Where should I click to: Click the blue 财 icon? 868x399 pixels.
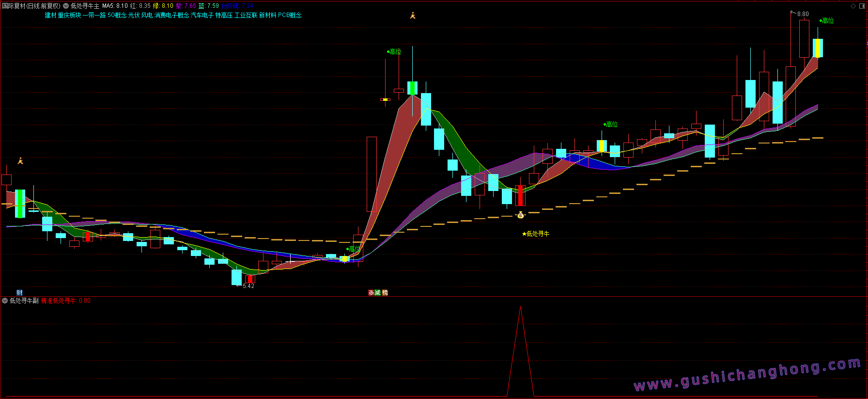click(19, 292)
